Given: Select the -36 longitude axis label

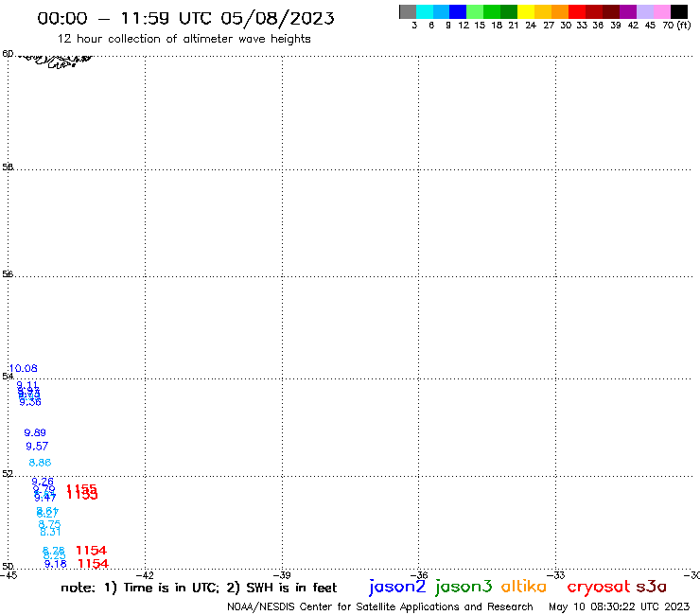Looking at the screenshot, I should tap(419, 575).
